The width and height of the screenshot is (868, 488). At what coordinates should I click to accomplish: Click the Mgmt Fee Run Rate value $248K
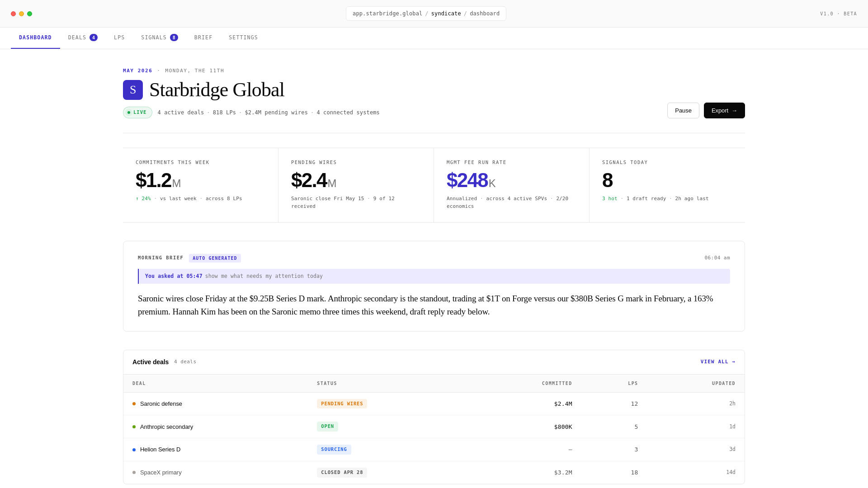point(471,181)
